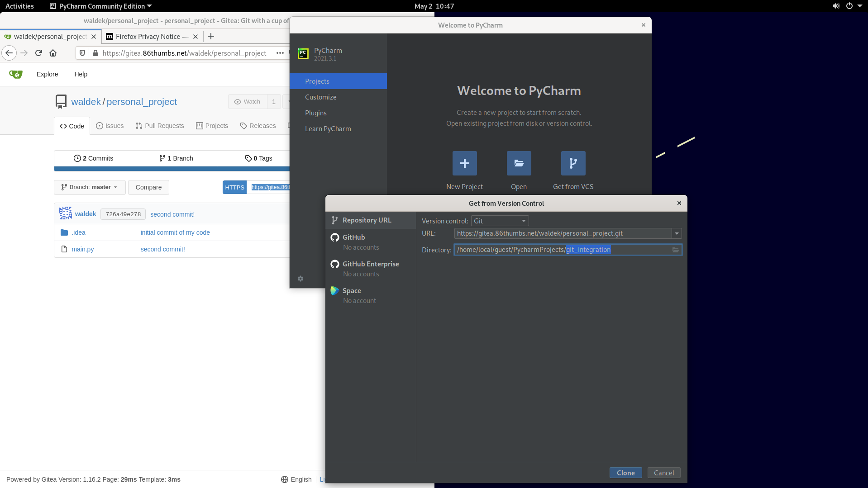Viewport: 868px width, 488px height.
Task: Open PyCharm Community Edition app menu
Action: (100, 6)
